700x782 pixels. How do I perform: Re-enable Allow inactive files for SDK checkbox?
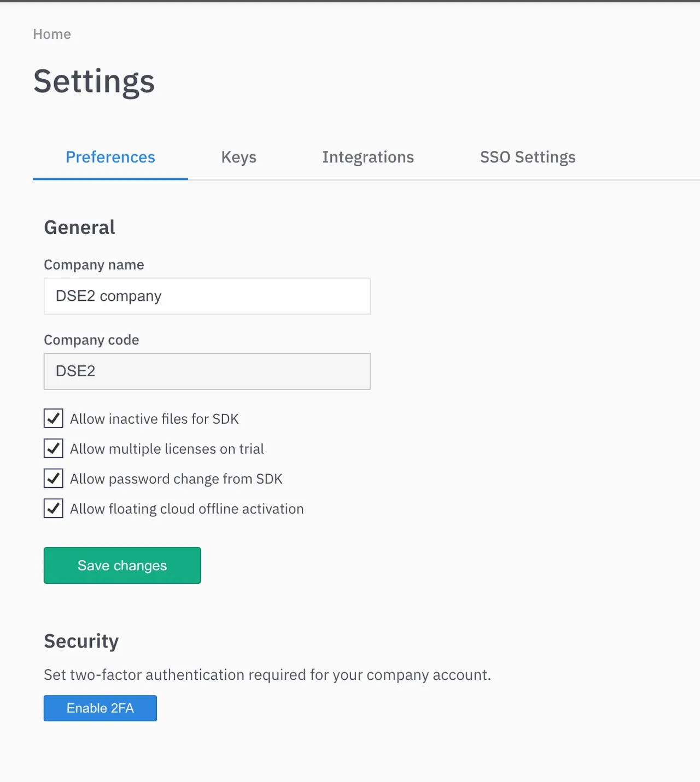click(x=53, y=418)
